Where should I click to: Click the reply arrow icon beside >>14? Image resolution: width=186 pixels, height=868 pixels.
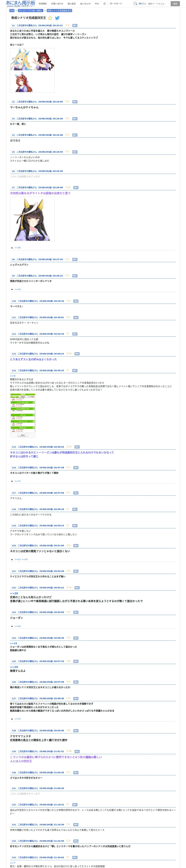click(12, 289)
